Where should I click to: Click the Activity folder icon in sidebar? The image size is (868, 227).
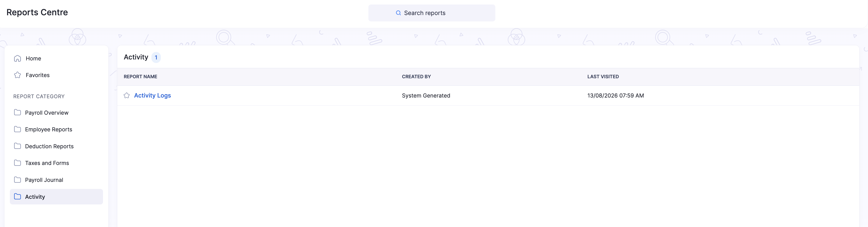click(x=18, y=197)
